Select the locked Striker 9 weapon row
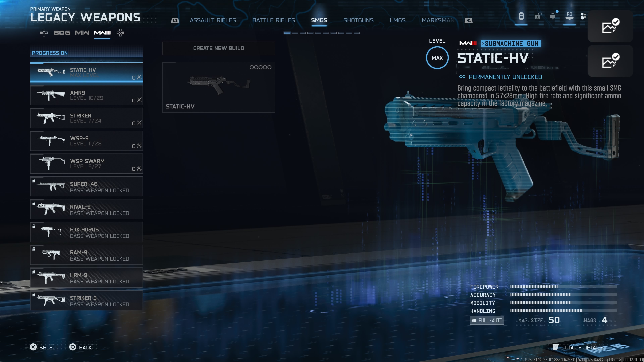644x362 pixels. [87, 300]
